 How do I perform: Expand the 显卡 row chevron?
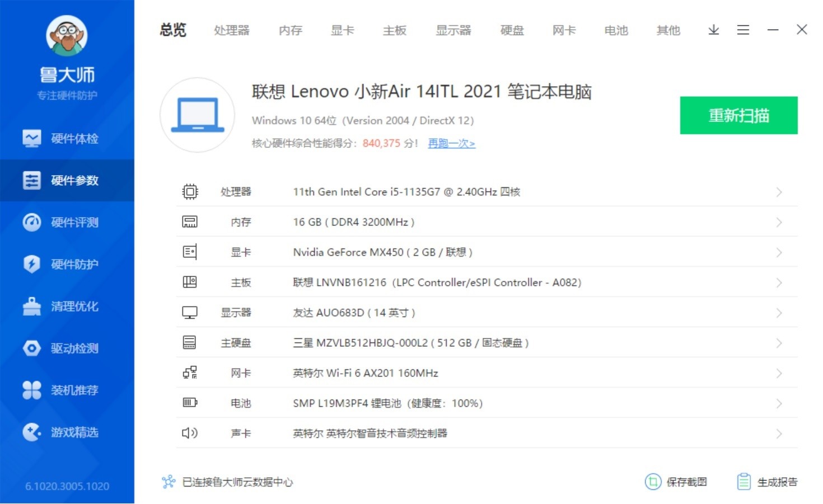pyautogui.click(x=779, y=252)
